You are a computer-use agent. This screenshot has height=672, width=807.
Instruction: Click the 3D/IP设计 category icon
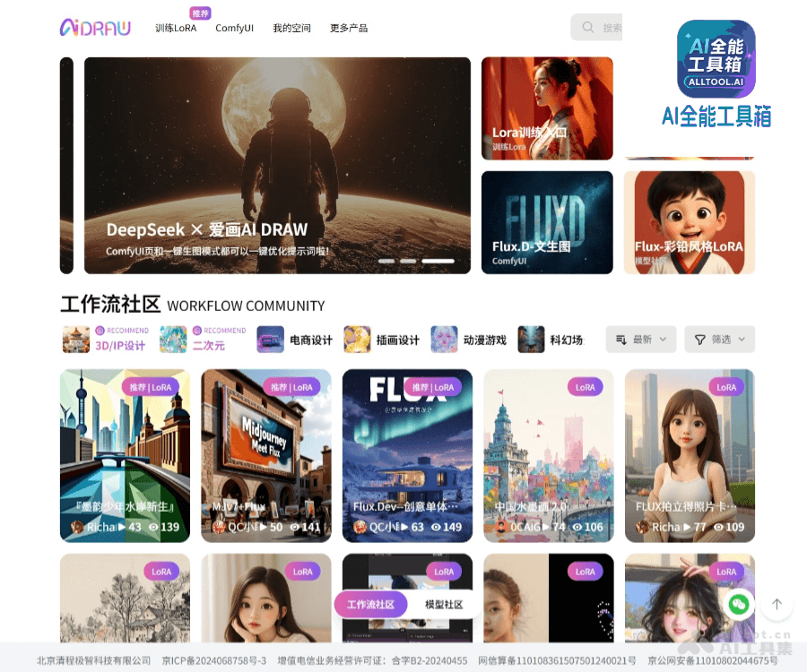(76, 340)
